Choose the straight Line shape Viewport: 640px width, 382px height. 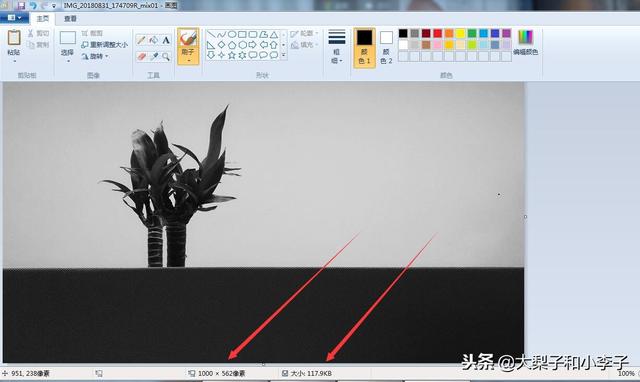click(211, 34)
